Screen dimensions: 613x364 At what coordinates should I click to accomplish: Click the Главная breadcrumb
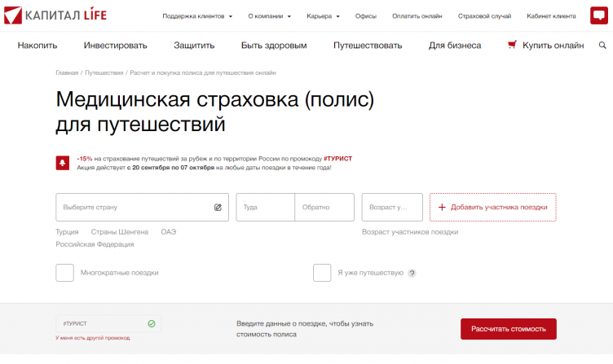click(x=67, y=73)
